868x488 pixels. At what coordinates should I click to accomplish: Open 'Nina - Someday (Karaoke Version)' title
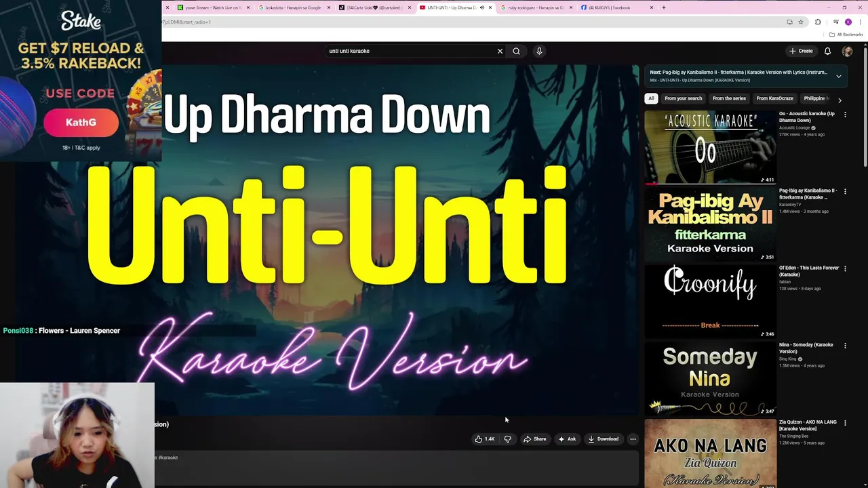(806, 348)
